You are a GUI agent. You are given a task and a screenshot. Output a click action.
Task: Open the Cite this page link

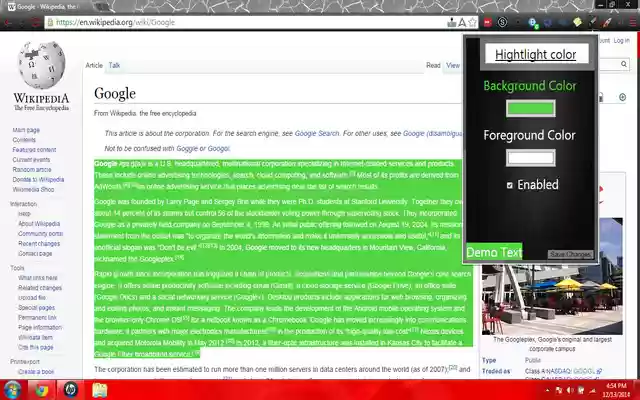pos(36,347)
